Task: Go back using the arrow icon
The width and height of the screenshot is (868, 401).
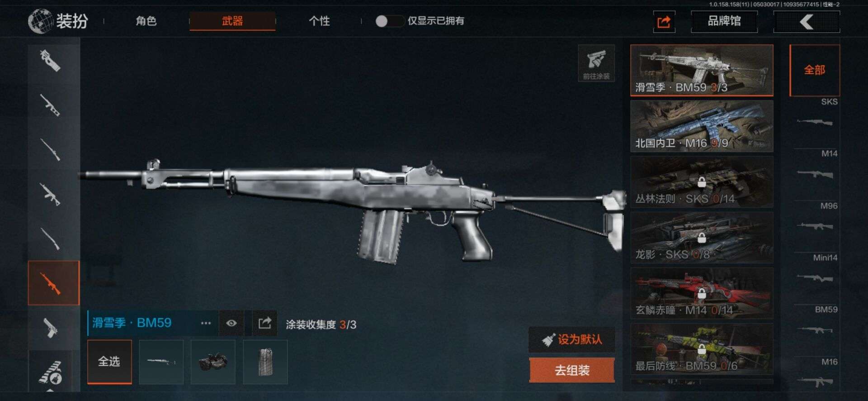Action: 807,21
